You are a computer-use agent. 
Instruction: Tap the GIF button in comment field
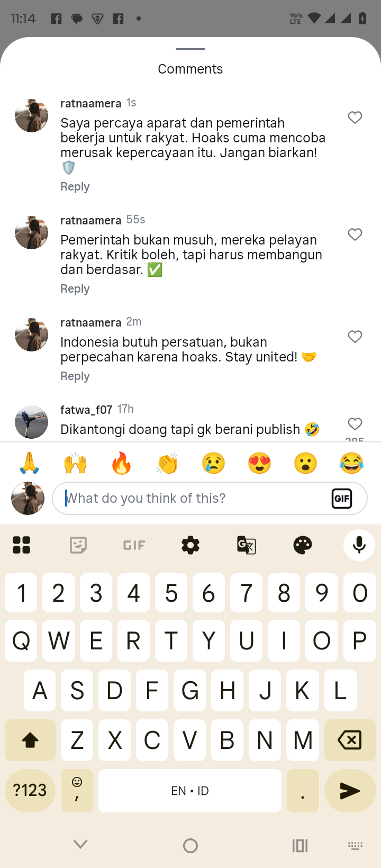click(x=342, y=498)
